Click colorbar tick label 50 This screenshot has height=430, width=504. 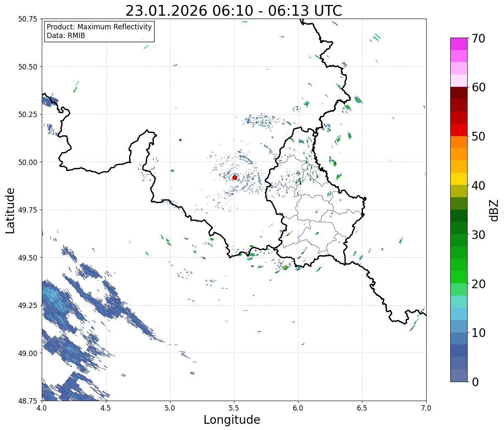[x=478, y=136]
